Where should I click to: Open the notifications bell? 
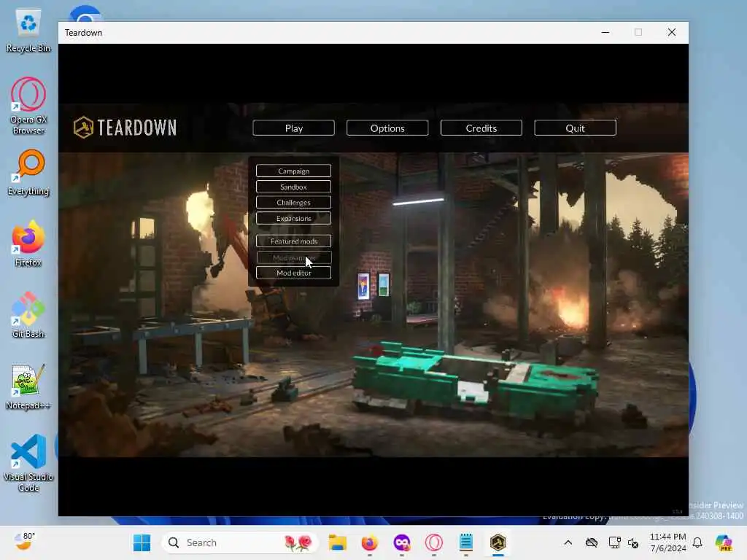tap(697, 542)
